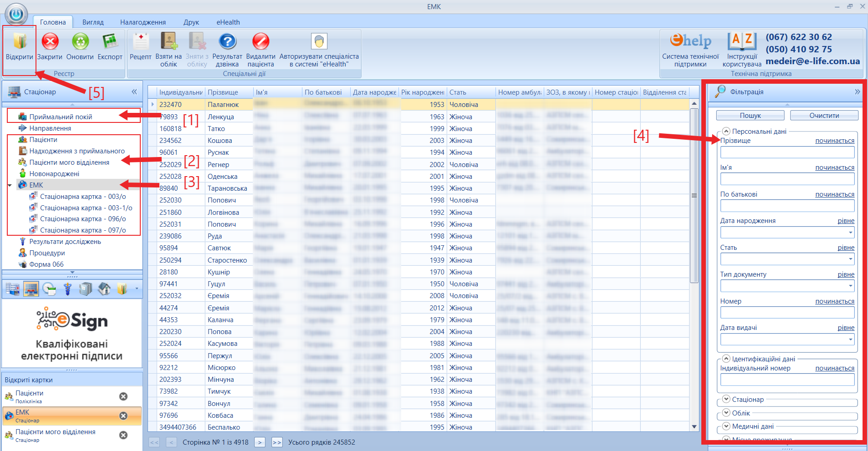Switch to Головна ribbon tab

point(53,22)
